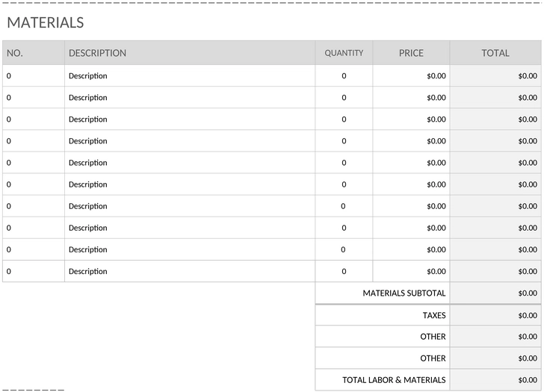Click the last row price cell
The width and height of the screenshot is (544, 392).
(x=412, y=271)
